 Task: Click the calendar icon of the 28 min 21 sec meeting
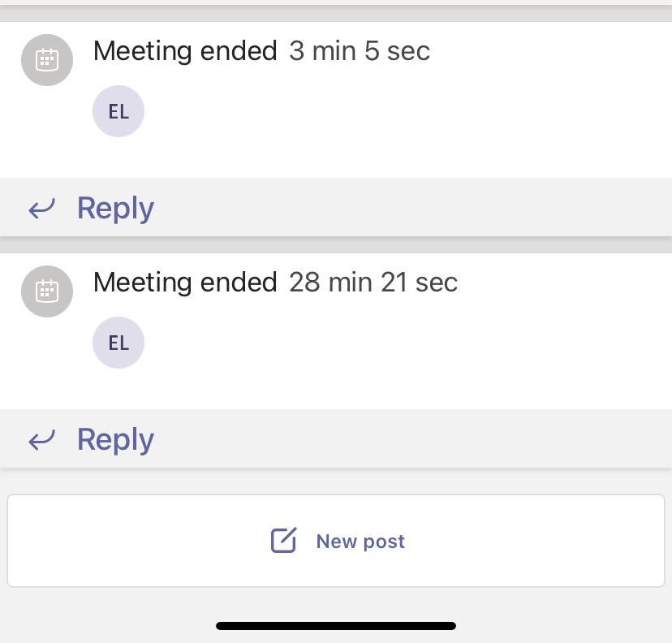[x=47, y=291]
